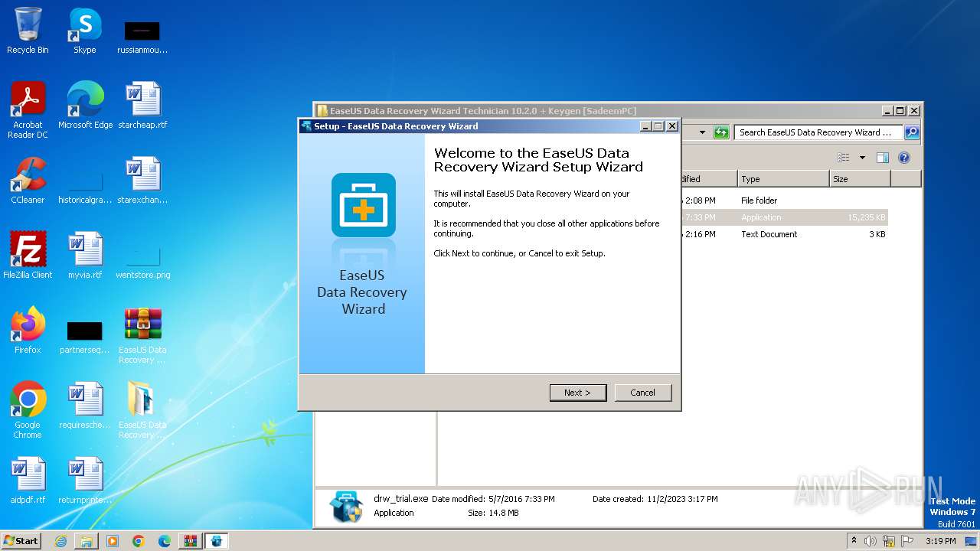Open Microsoft Edge desktop shortcut
980x551 pixels.
coord(85,106)
